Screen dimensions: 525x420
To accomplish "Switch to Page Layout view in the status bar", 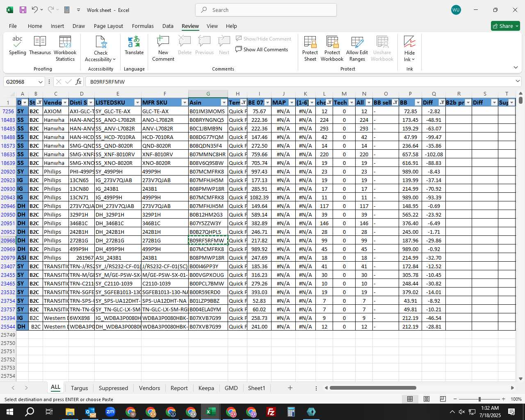I will 427,399.
